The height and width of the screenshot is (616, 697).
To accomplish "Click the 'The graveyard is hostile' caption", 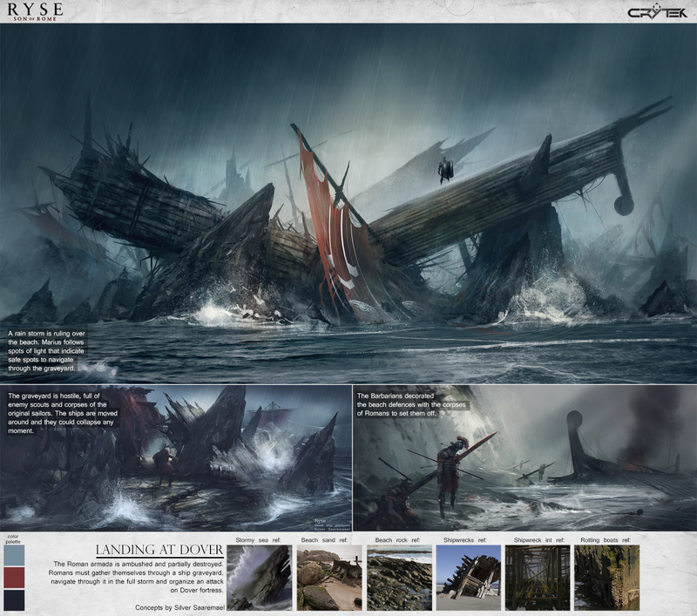I will (63, 413).
